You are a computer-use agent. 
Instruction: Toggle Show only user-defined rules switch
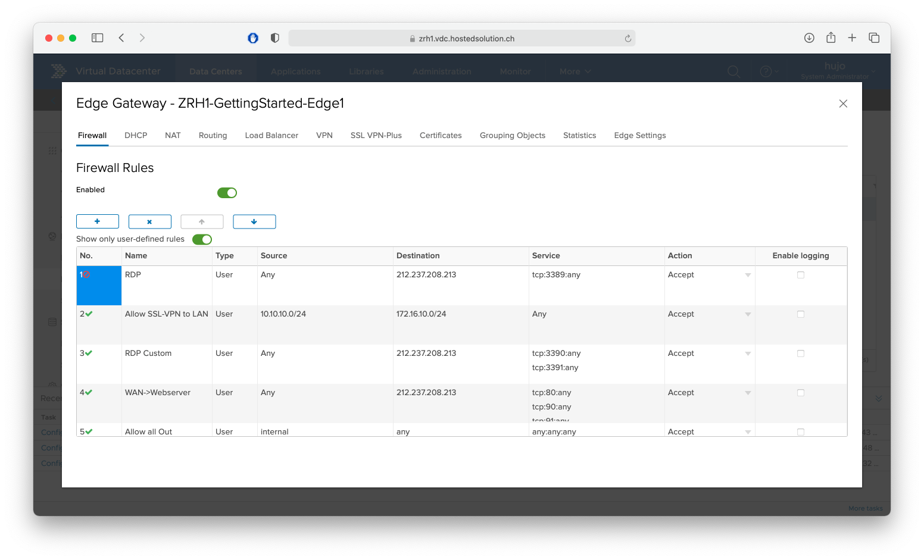[x=202, y=239]
